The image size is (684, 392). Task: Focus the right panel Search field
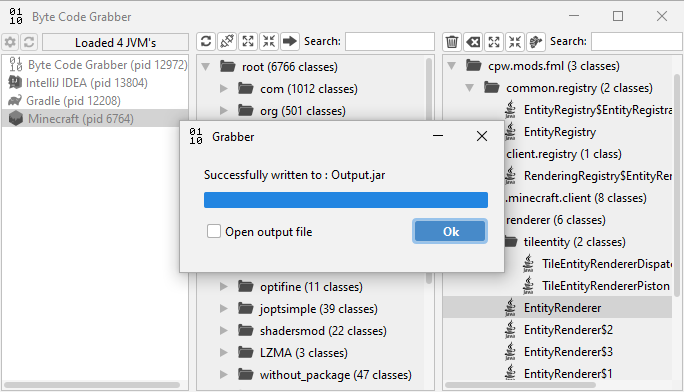[637, 41]
